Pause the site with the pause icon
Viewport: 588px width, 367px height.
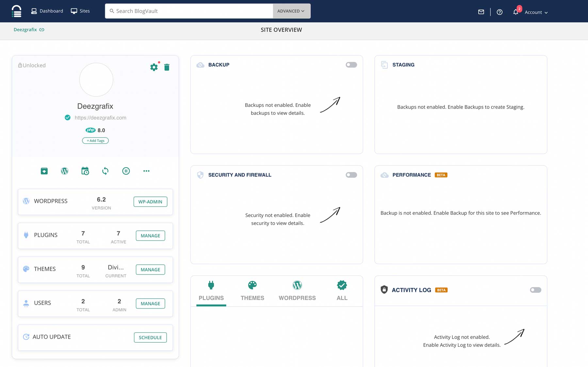pos(126,171)
